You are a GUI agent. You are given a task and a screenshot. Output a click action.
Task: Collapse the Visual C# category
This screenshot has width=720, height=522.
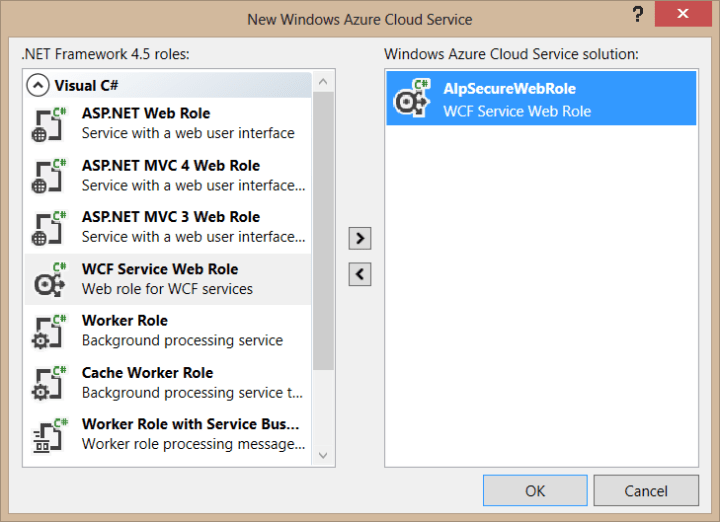pyautogui.click(x=38, y=85)
